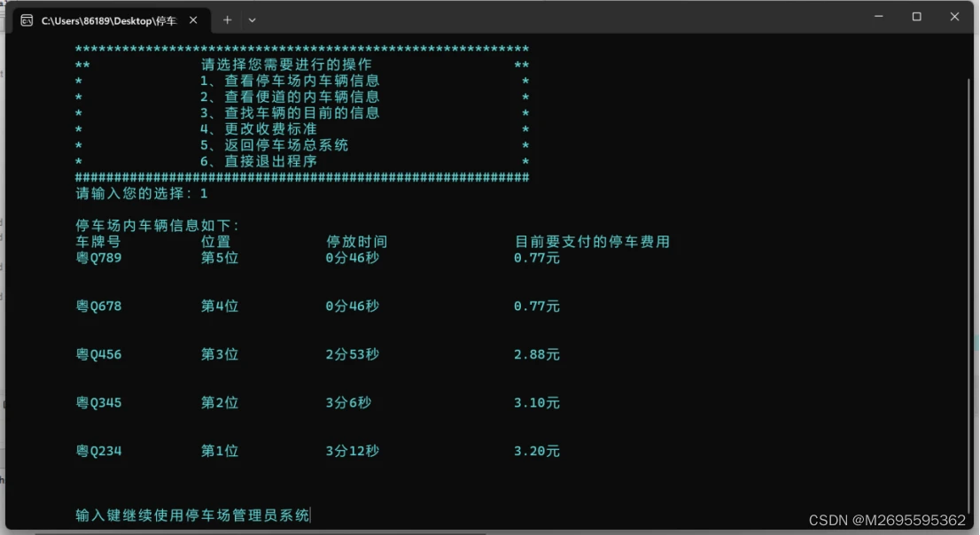Click the column header '停放时间'
The width and height of the screenshot is (980, 535).
click(x=357, y=242)
